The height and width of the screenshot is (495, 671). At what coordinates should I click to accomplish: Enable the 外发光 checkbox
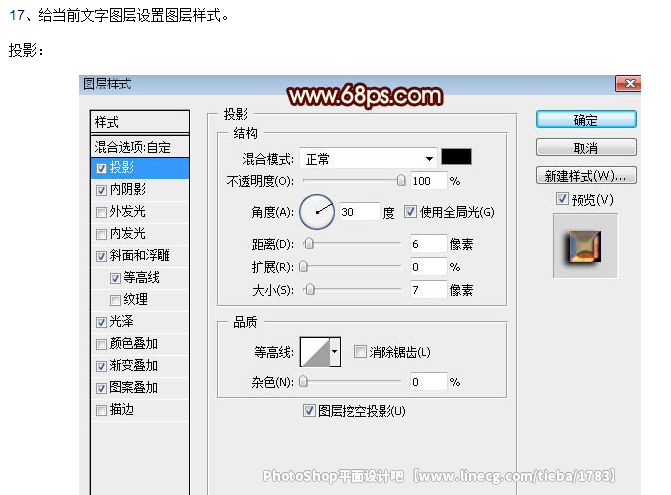(x=101, y=212)
